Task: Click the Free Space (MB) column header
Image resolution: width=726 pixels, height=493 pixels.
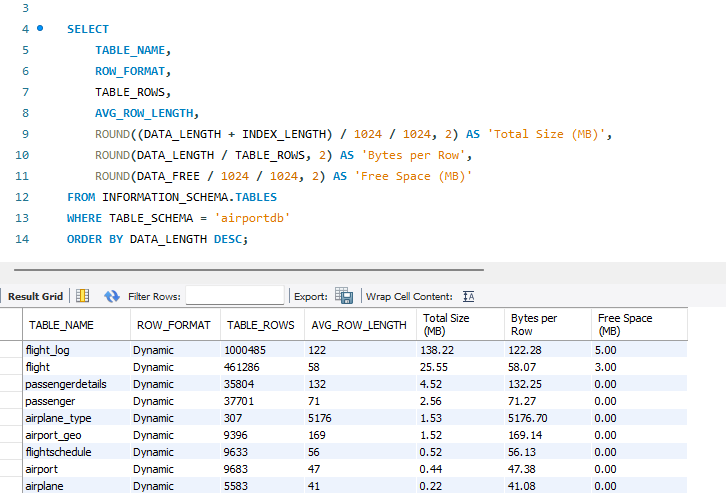Action: point(625,324)
